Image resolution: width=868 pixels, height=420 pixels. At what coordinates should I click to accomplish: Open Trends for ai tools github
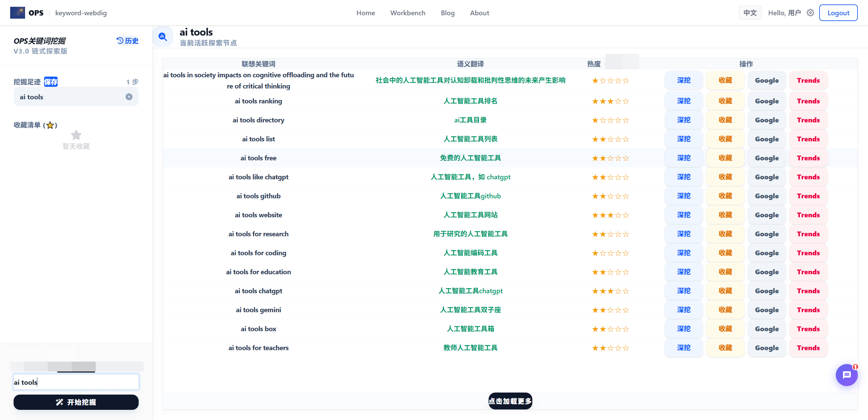808,196
